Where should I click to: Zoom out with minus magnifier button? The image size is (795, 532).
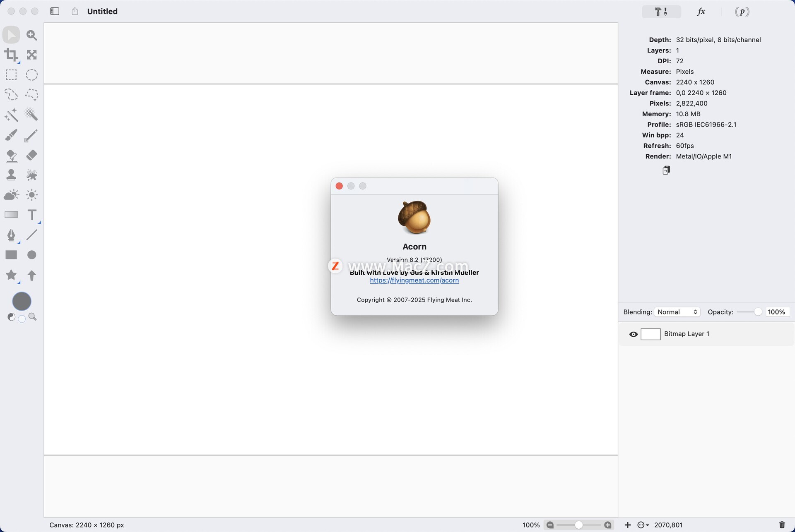550,525
